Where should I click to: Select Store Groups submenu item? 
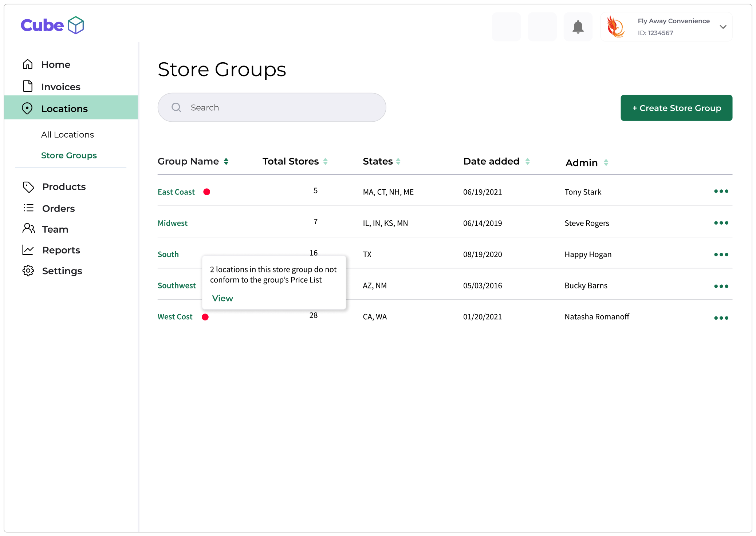[x=69, y=155]
